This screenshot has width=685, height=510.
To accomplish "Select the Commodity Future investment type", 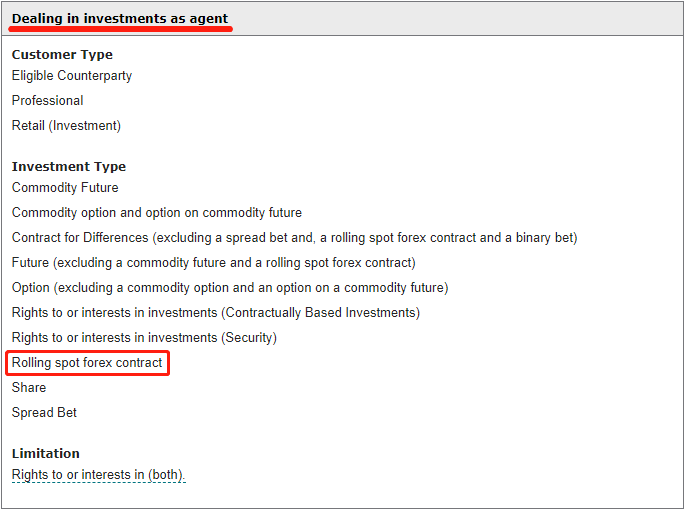I will (x=65, y=187).
